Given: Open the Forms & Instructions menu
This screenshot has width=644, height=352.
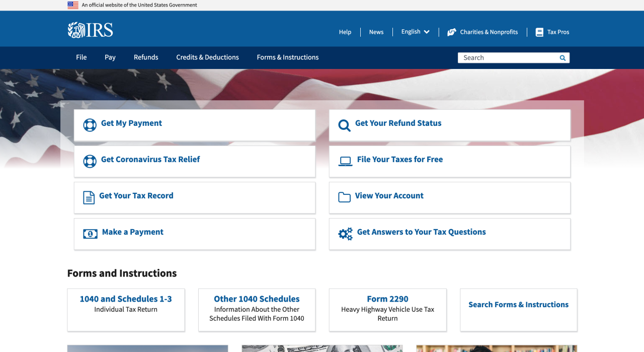Looking at the screenshot, I should 287,57.
